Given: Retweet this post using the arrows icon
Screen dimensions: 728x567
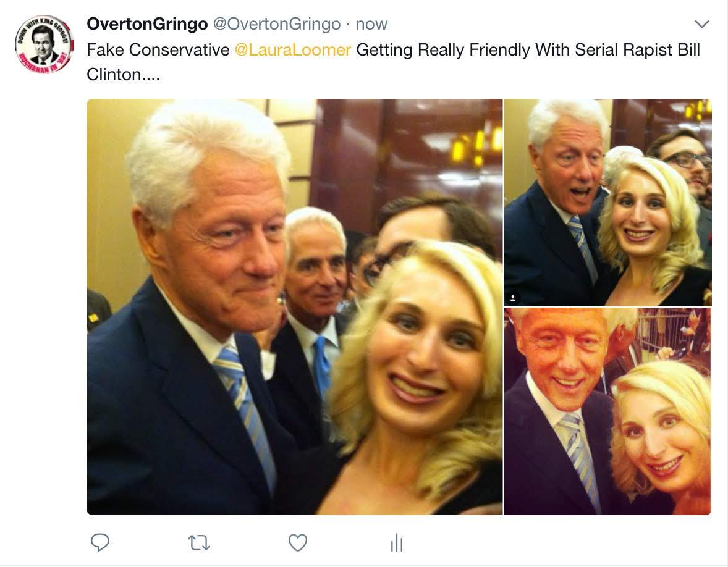Looking at the screenshot, I should tap(199, 542).
